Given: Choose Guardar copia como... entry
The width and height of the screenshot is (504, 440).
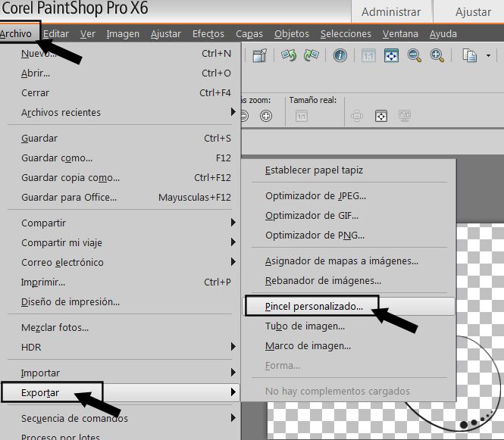Looking at the screenshot, I should click(121, 178).
